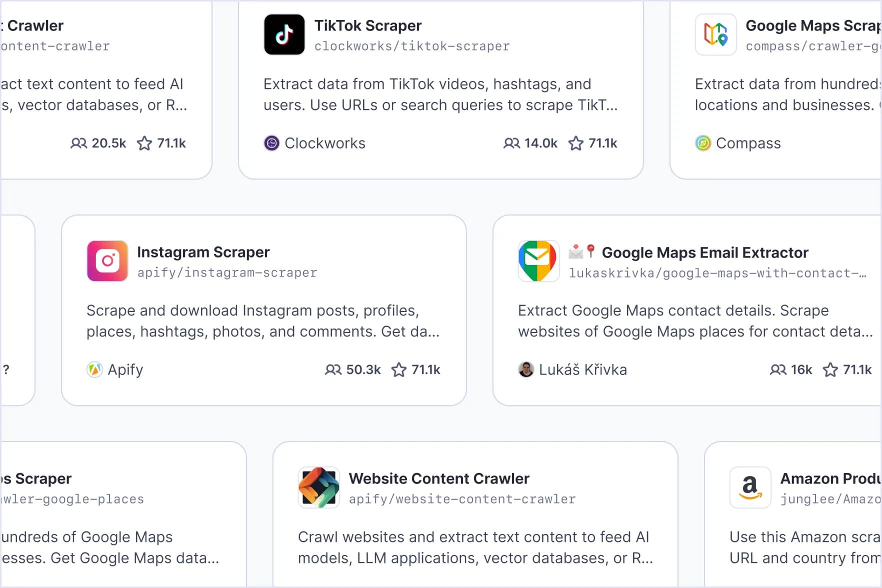Click the TikTok logo icon
Screen dimensions: 882x588
pyautogui.click(x=284, y=34)
